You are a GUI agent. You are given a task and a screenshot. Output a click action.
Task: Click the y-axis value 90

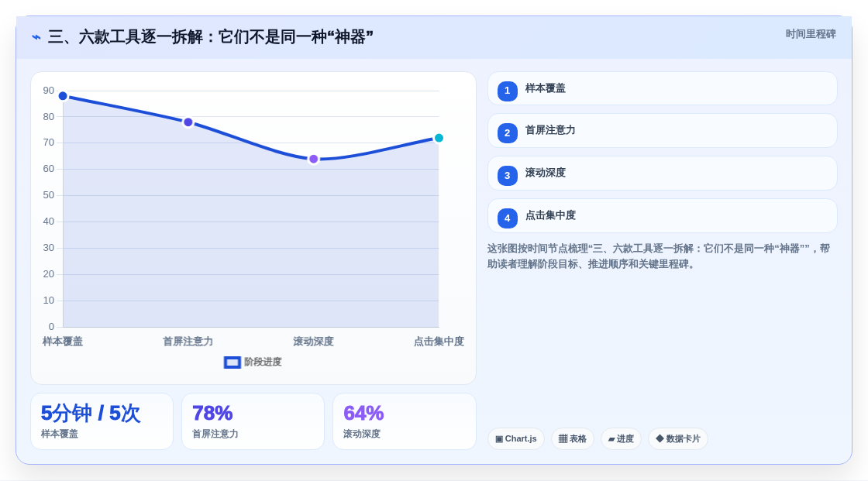pyautogui.click(x=49, y=91)
